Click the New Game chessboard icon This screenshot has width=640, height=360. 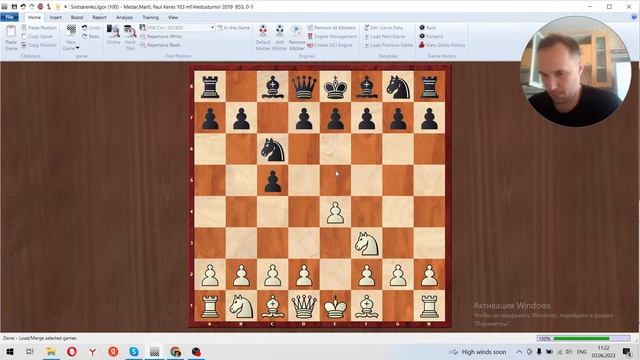pos(71,31)
